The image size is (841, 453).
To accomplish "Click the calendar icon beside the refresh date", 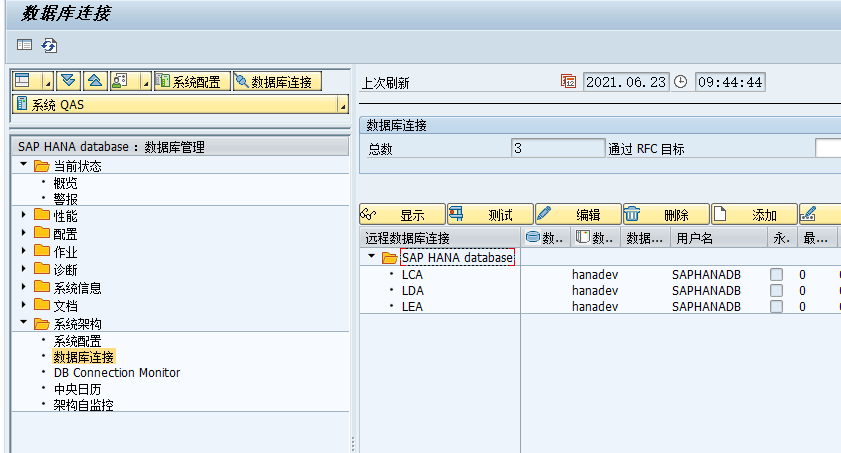I will [x=568, y=81].
